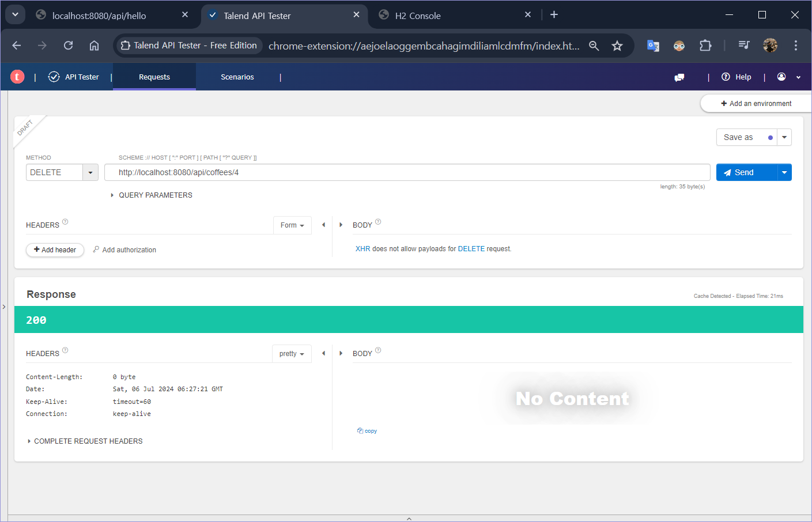
Task: Click the 200 response status bar
Action: click(409, 320)
